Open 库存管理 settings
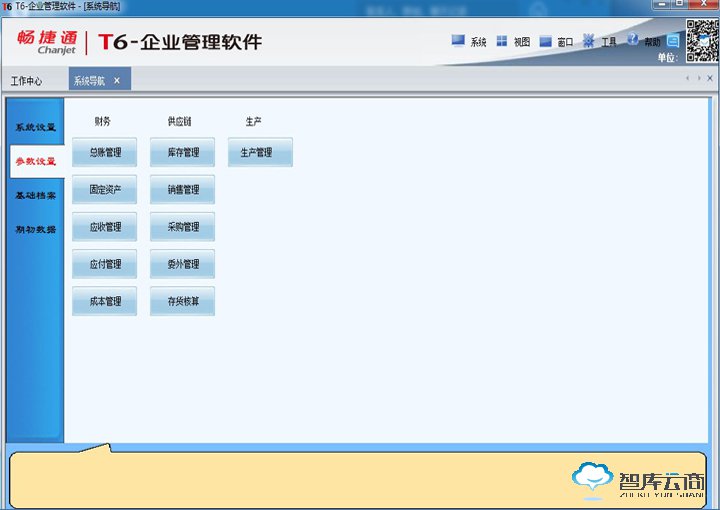The image size is (720, 510). (x=182, y=152)
